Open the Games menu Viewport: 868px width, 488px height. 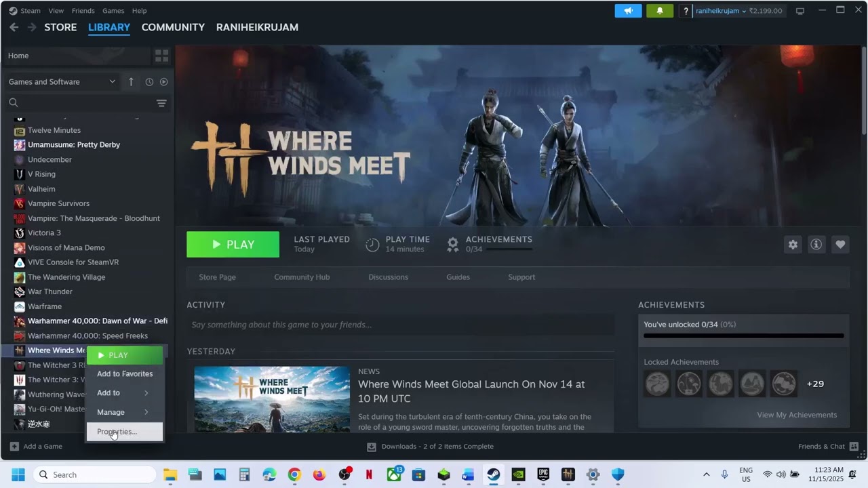pyautogui.click(x=113, y=11)
